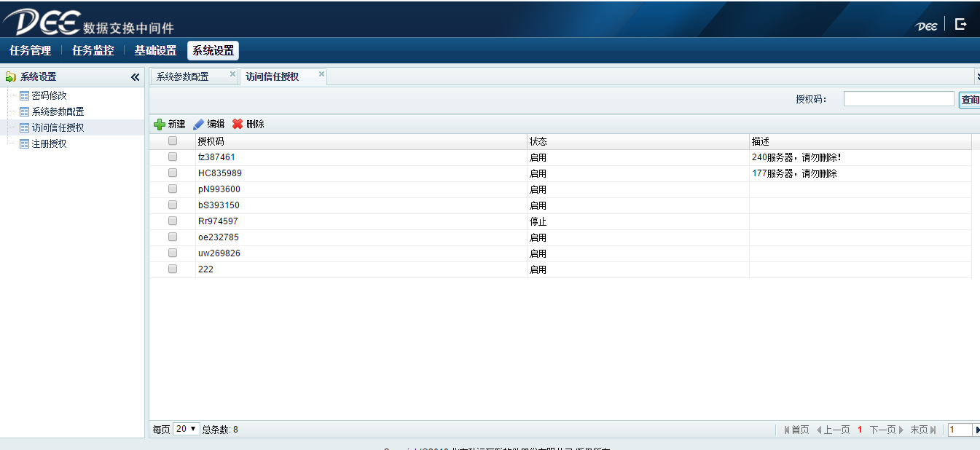This screenshot has width=980, height=450.
Task: Click the table icon beside 访问信任授权 in tree
Action: 25,128
